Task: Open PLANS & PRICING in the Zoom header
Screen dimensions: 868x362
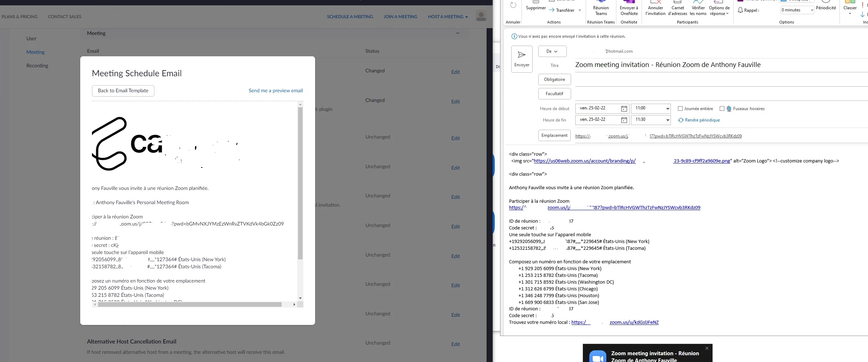Action: (x=20, y=17)
